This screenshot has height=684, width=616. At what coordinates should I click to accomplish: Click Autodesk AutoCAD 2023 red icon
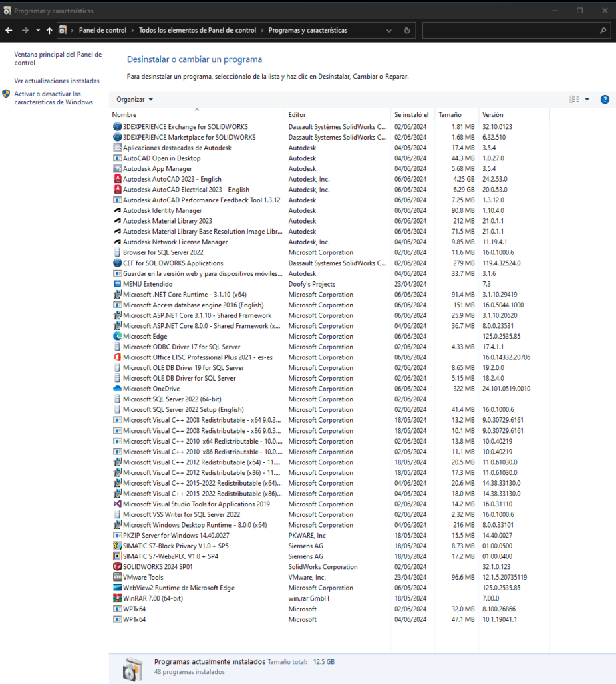pyautogui.click(x=117, y=179)
